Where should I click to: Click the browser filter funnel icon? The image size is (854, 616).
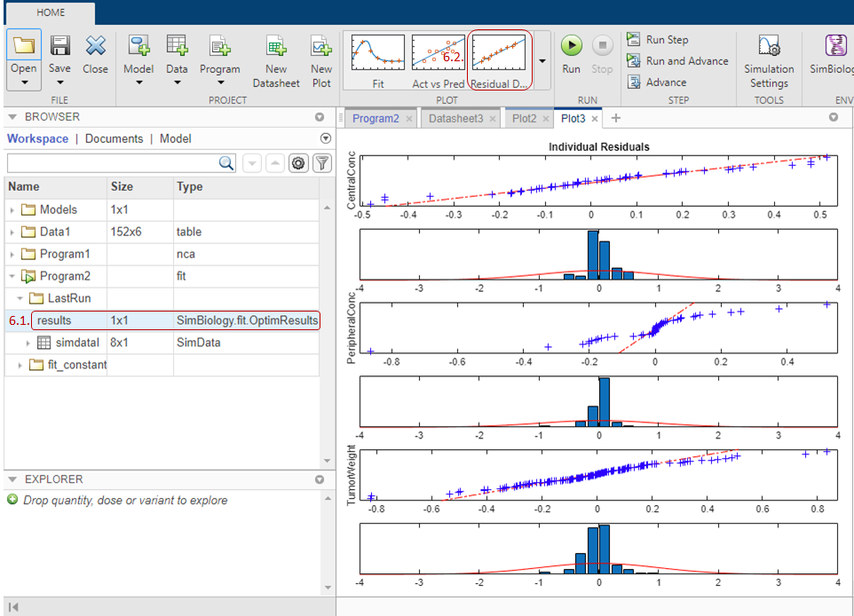(321, 163)
